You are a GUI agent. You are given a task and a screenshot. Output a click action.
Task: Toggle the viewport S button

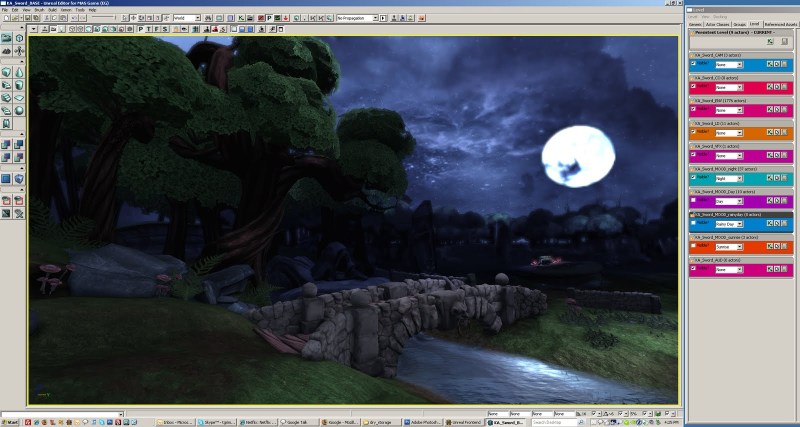pyautogui.click(x=165, y=29)
